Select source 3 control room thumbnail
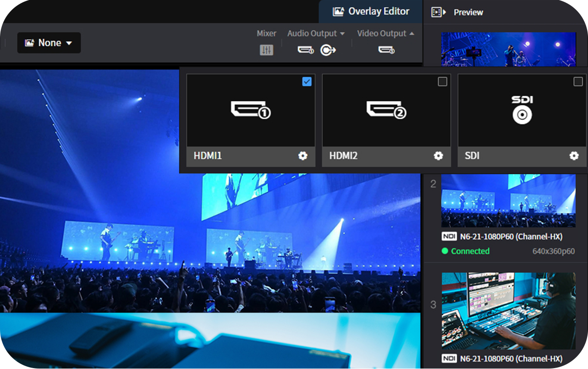 tap(508, 311)
